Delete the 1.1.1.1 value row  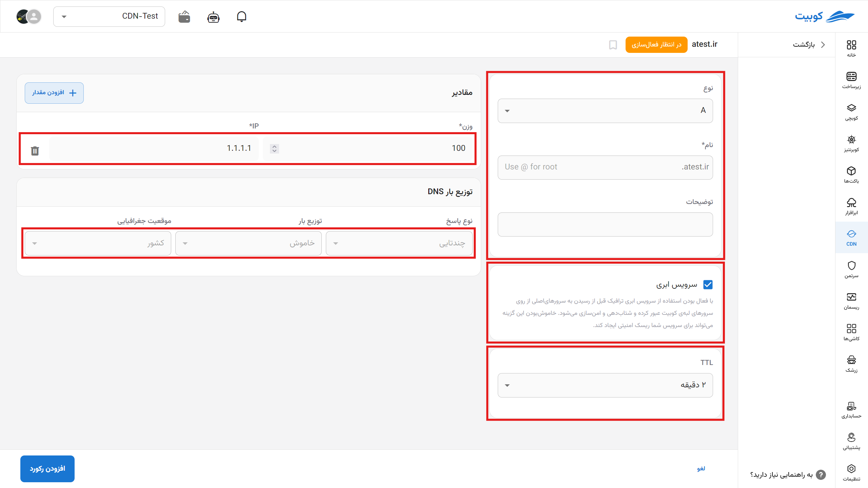coord(35,150)
